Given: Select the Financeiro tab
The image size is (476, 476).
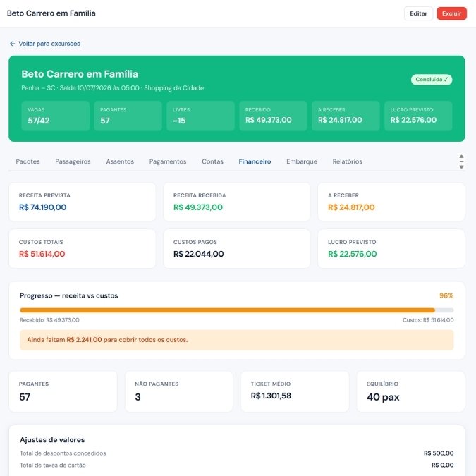Looking at the screenshot, I should point(255,161).
